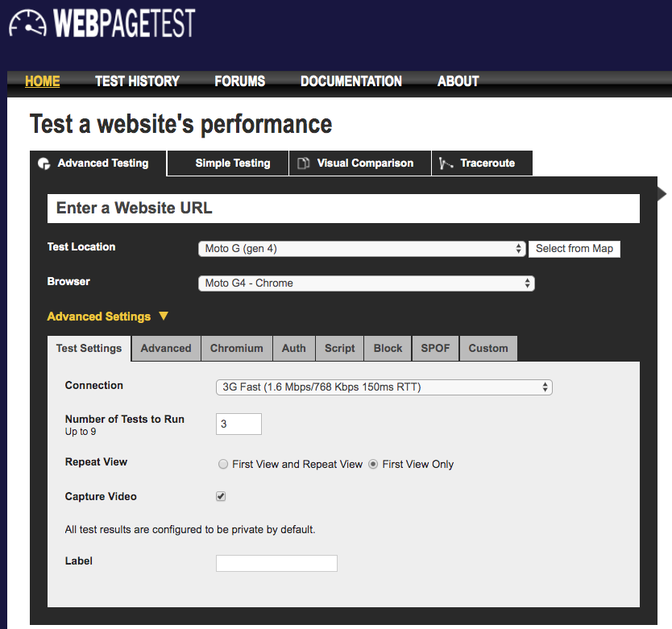Open the About page
Viewport: 672px width, 629px height.
coord(458,81)
